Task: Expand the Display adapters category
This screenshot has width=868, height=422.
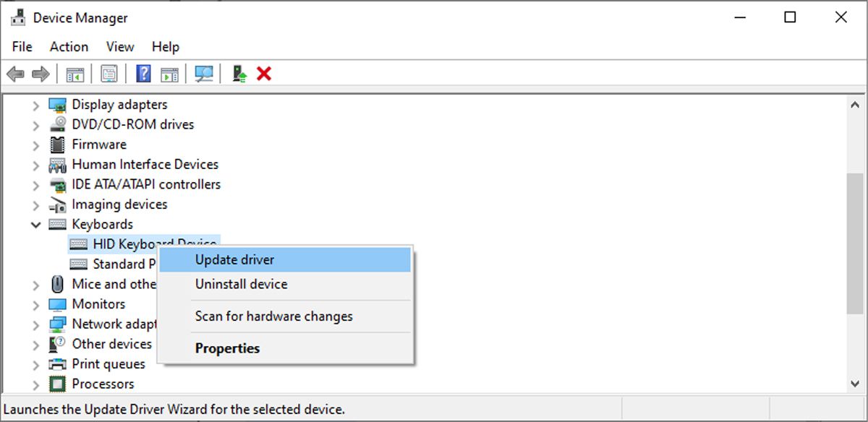Action: (35, 104)
